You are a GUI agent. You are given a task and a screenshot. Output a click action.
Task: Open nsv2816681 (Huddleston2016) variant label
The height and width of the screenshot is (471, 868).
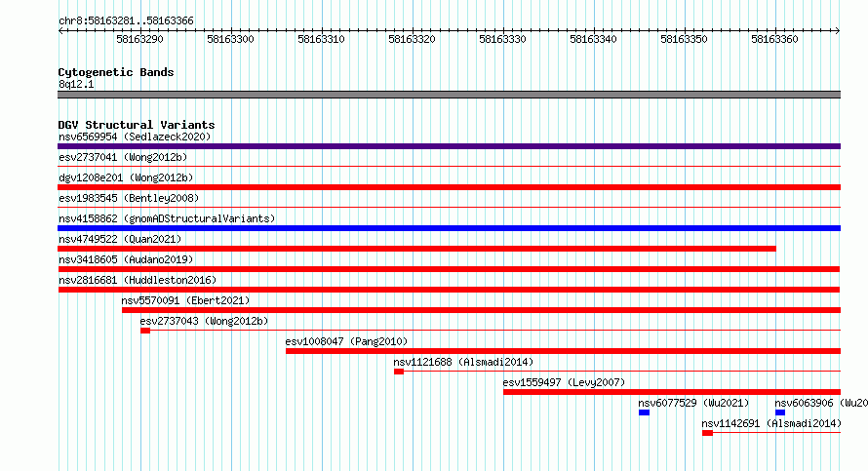[x=138, y=280]
